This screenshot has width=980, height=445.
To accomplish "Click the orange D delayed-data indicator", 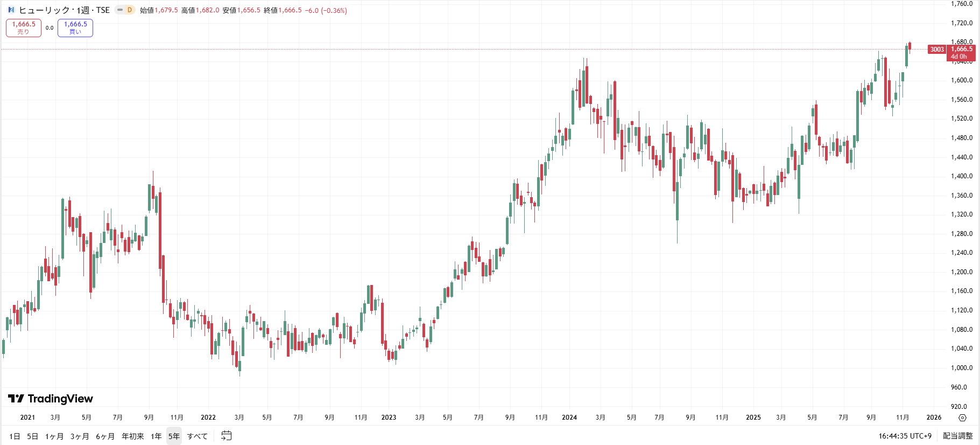I will [x=130, y=10].
